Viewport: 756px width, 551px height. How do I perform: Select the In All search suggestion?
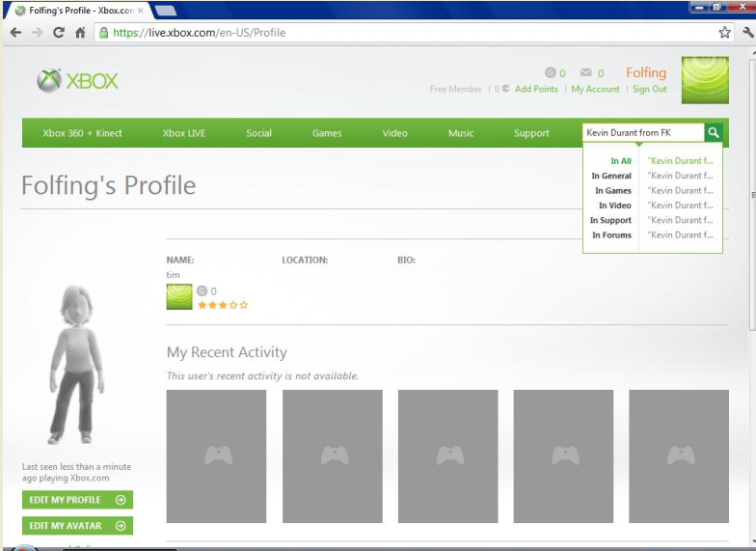[652, 161]
